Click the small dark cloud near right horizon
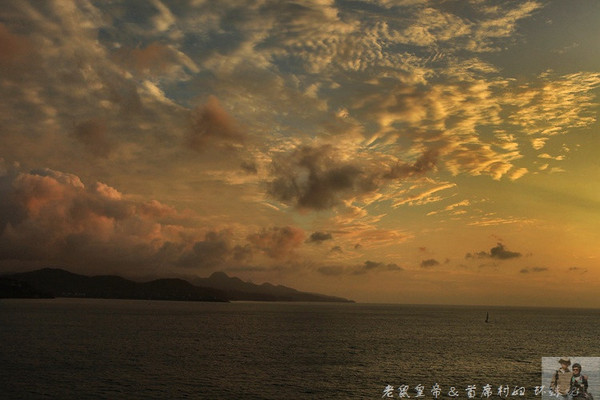600x400 pixels. click(x=497, y=252)
